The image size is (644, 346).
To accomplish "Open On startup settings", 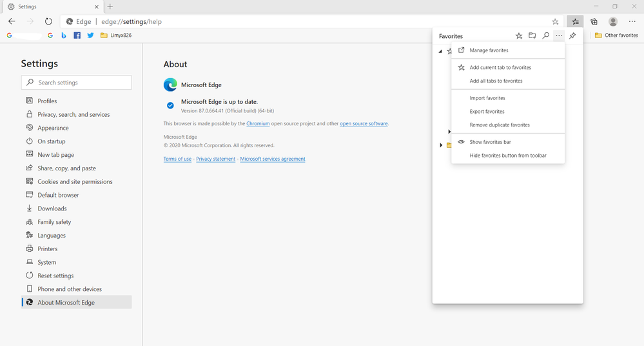I will 77,141.
